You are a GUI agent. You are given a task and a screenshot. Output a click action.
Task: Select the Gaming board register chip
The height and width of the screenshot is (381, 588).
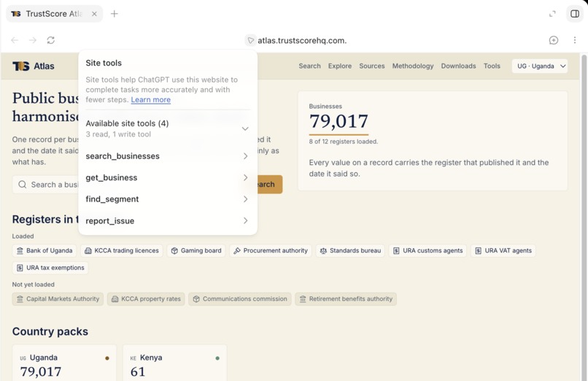coord(196,250)
